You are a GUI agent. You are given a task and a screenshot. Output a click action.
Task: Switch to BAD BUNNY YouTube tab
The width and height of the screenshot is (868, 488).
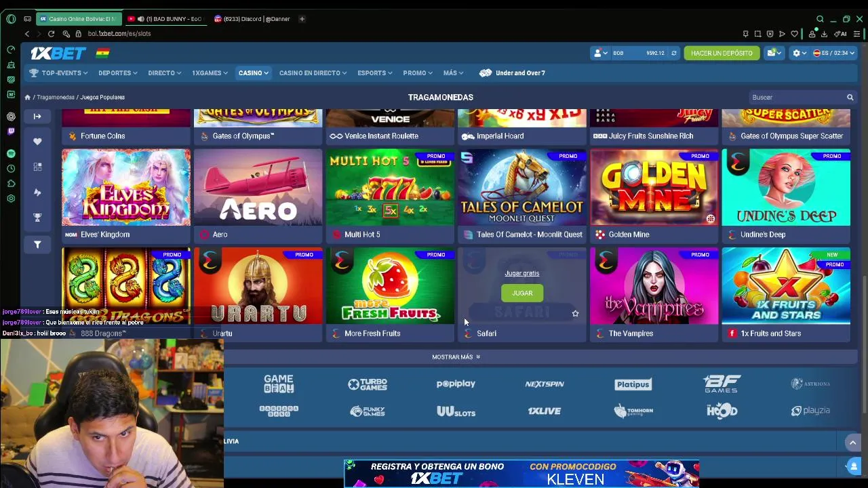(x=166, y=19)
